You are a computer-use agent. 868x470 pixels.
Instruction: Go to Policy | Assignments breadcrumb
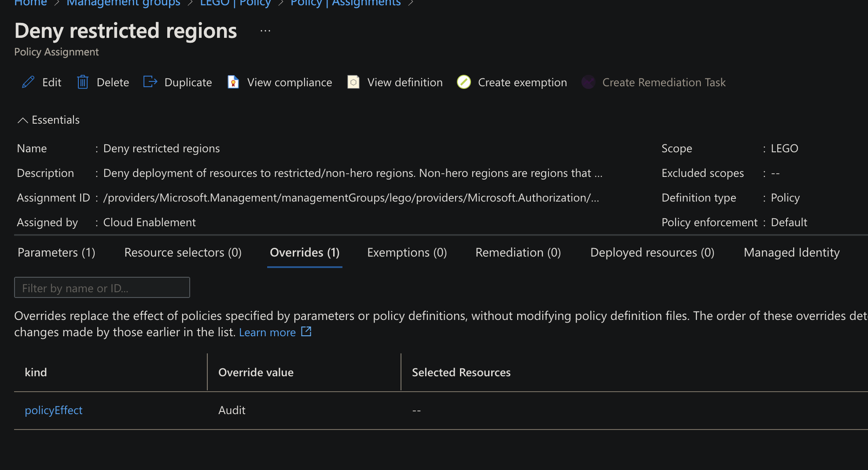pos(345,4)
